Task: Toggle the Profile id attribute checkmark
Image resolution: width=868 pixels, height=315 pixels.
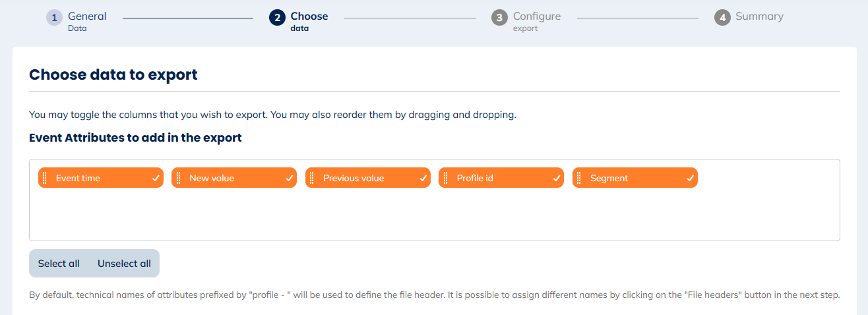Action: [556, 178]
